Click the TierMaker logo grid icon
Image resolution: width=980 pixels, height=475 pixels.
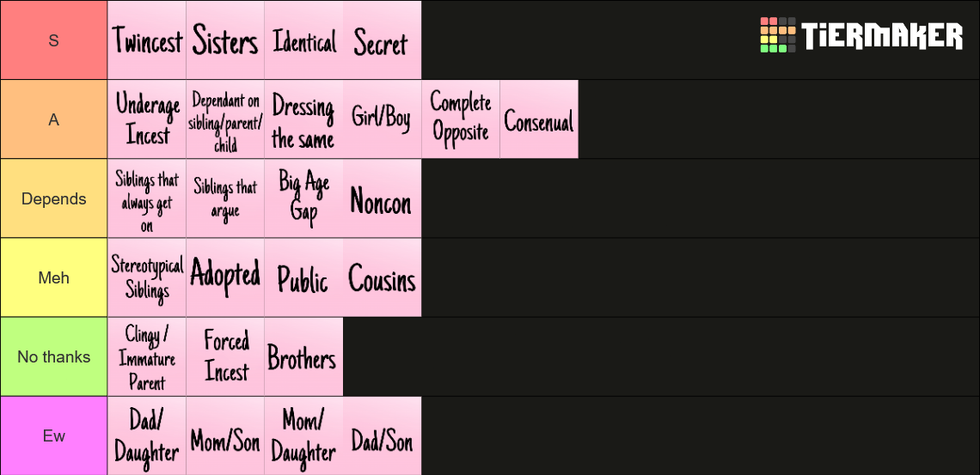pos(777,35)
